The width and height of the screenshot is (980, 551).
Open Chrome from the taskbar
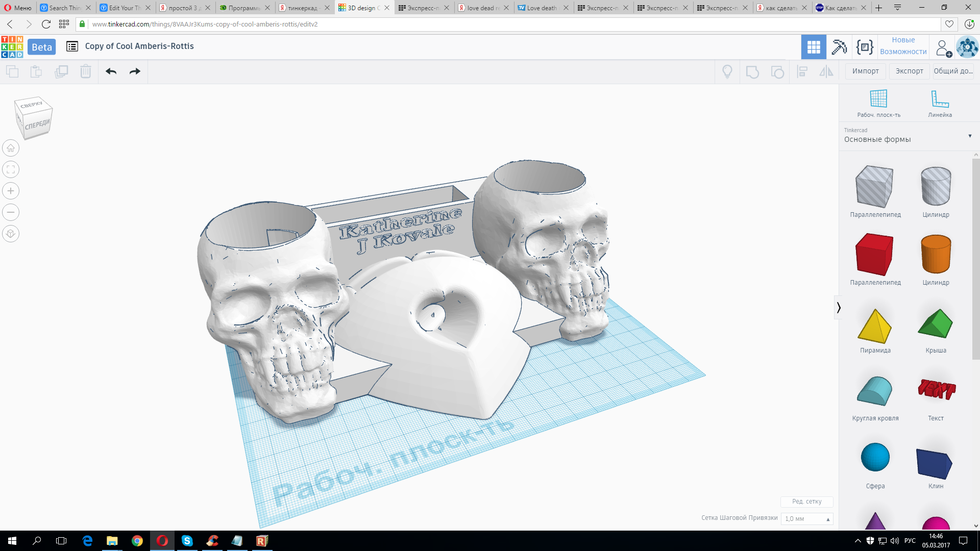137,541
